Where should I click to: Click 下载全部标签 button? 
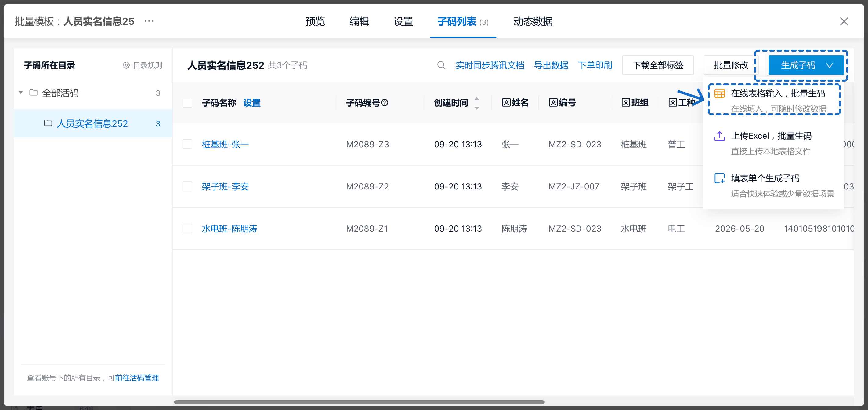click(x=658, y=65)
